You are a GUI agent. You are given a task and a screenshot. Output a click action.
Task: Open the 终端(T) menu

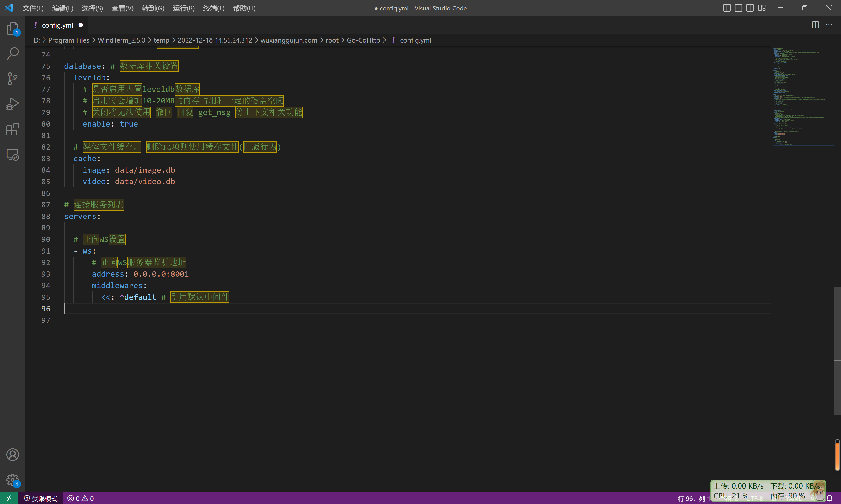[x=213, y=8]
